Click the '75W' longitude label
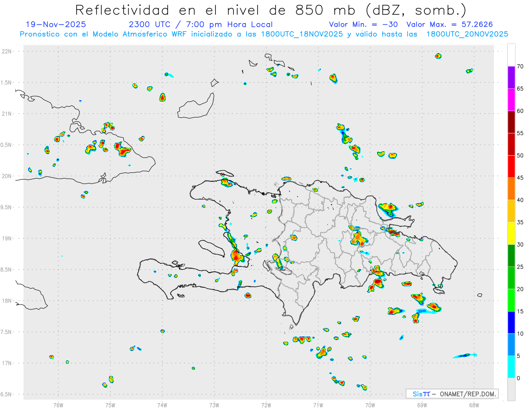 tap(110, 405)
